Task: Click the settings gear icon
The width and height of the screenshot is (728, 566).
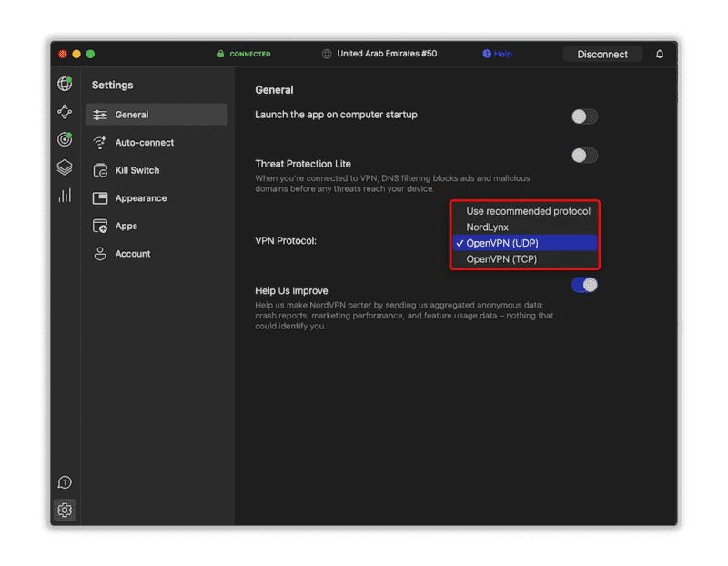Action: (x=65, y=510)
